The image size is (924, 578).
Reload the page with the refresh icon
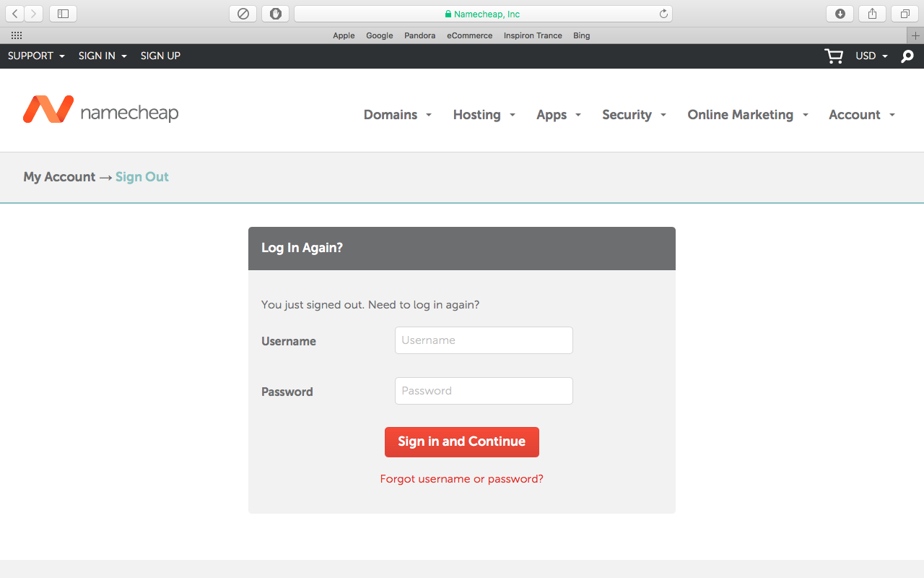pos(663,14)
